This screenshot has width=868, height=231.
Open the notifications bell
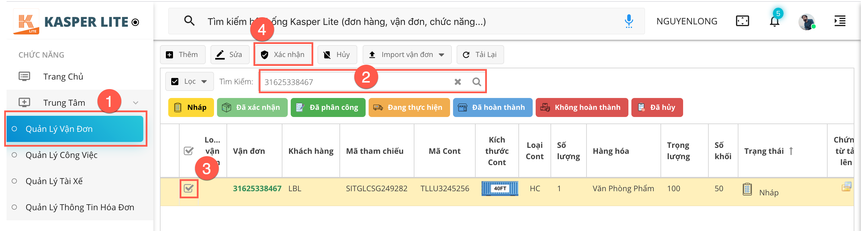click(774, 21)
